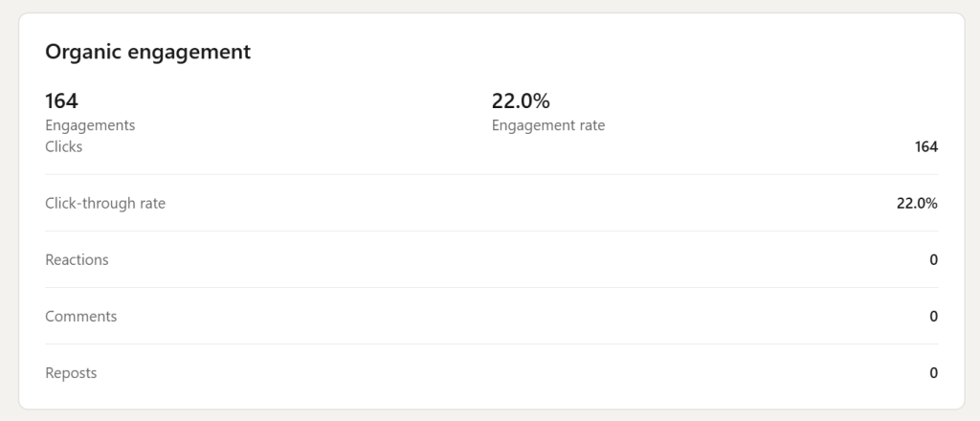Select the 22.0% click-through rate value
Viewport: 980px width, 421px height.
click(x=917, y=203)
